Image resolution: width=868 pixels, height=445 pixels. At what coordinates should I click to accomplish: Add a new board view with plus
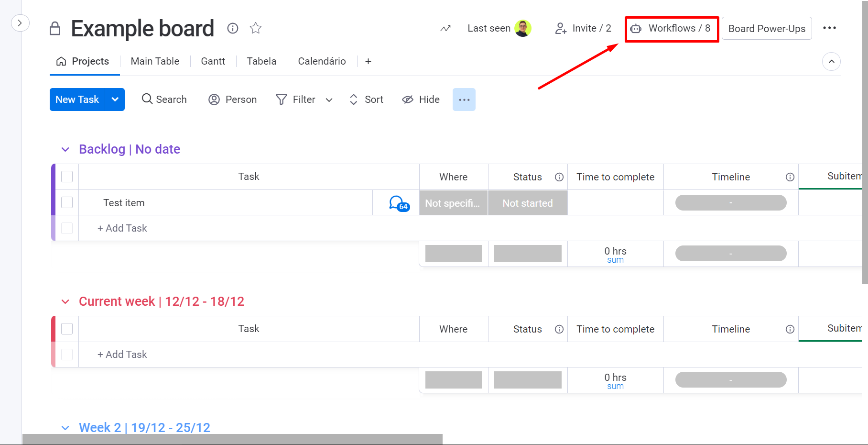tap(368, 61)
